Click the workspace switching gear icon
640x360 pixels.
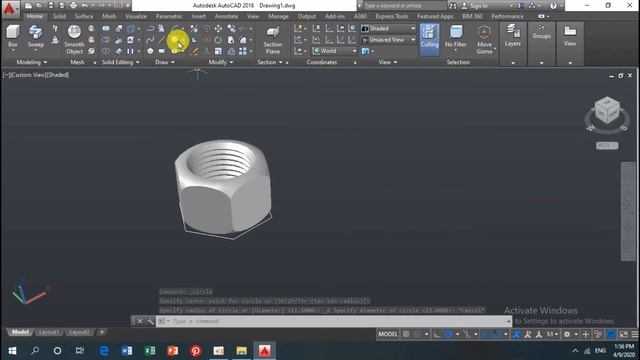[x=567, y=334]
